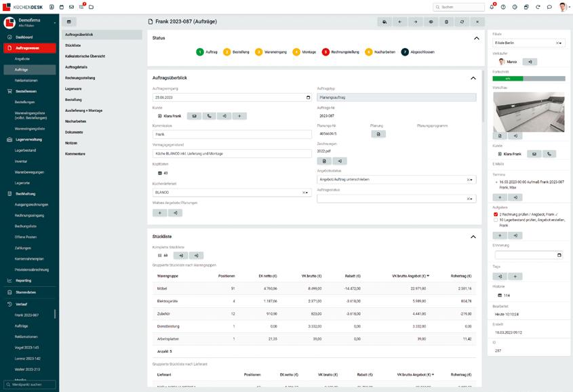Jump to Dokumente section

pyautogui.click(x=74, y=132)
